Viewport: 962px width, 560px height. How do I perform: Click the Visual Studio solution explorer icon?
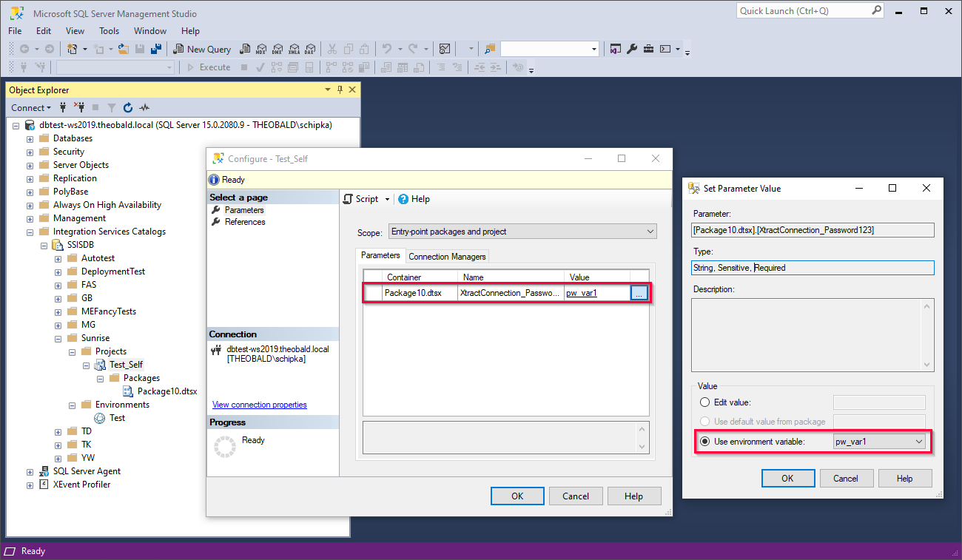coord(616,49)
